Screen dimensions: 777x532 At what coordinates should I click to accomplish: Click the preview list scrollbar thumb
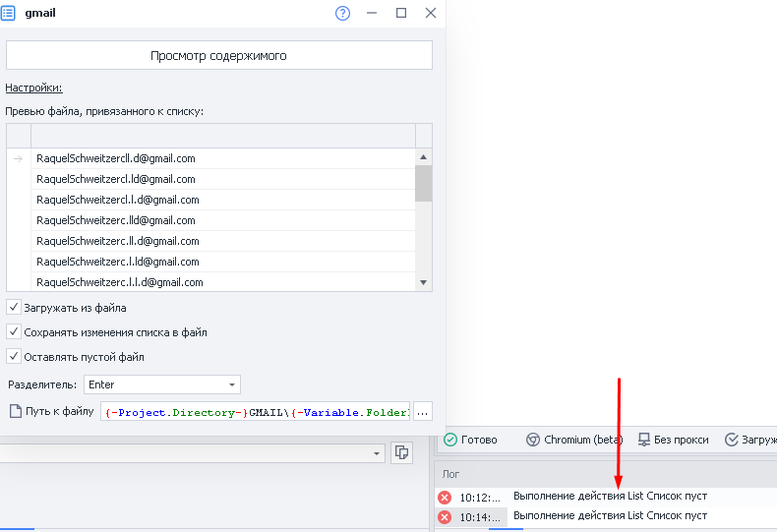click(x=423, y=183)
